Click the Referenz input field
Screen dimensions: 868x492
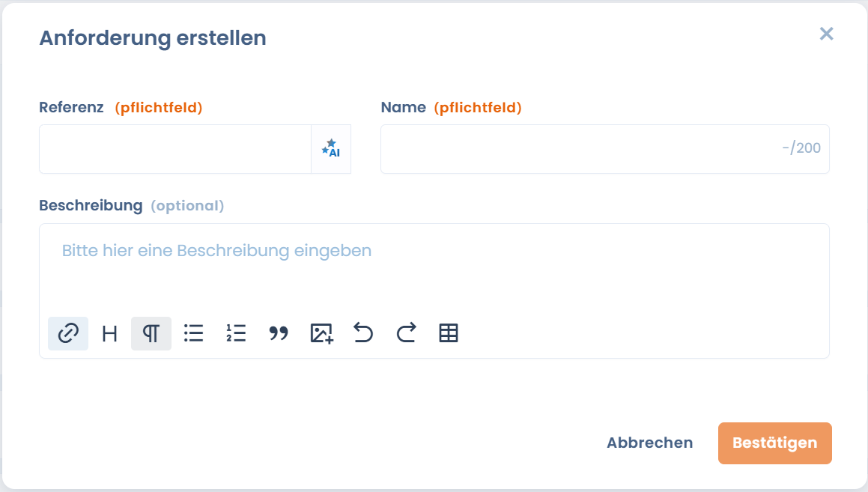[x=175, y=149]
